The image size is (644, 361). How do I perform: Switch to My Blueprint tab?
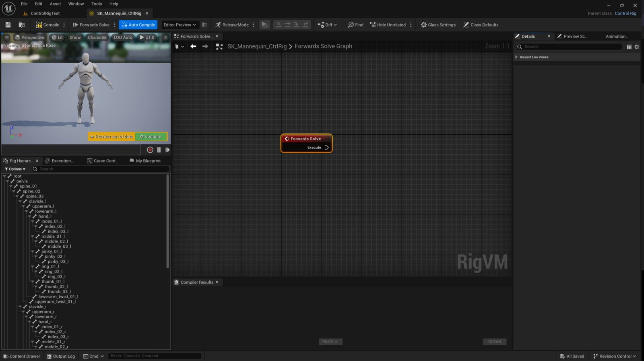(x=148, y=161)
